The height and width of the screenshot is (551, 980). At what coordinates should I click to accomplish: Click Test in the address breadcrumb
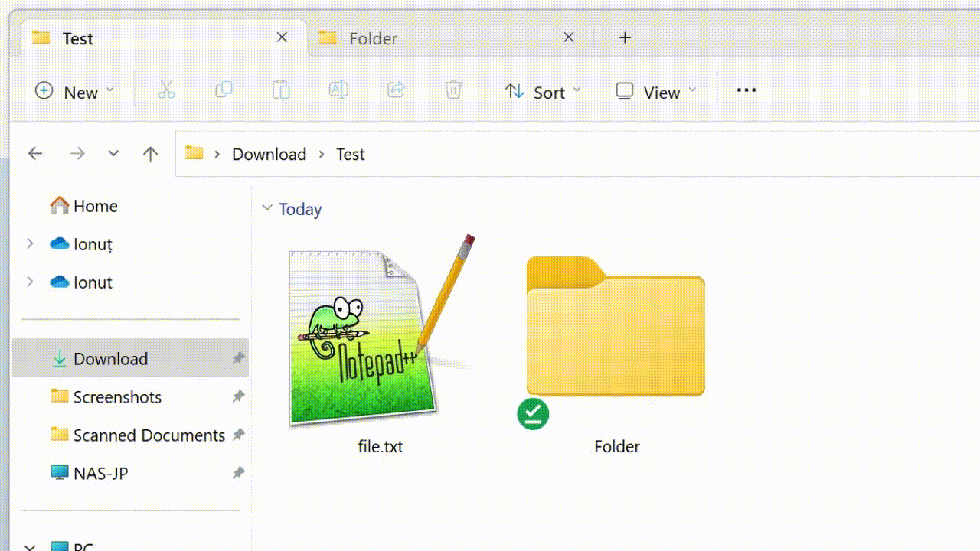point(351,154)
